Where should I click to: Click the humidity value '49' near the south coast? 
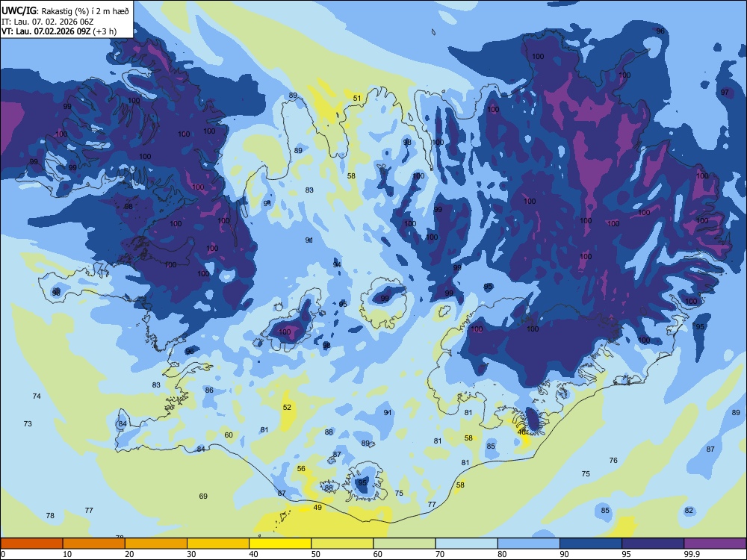[317, 507]
